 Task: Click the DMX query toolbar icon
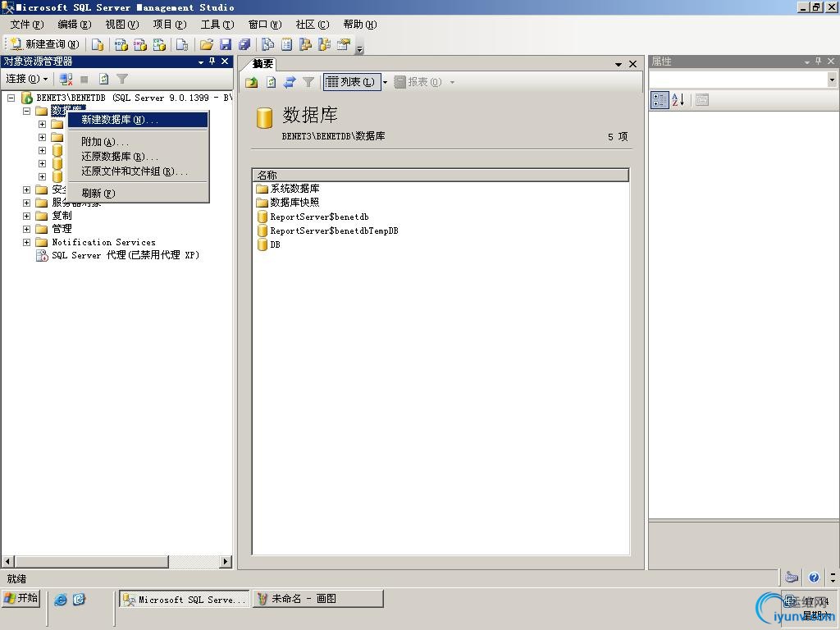(x=139, y=44)
